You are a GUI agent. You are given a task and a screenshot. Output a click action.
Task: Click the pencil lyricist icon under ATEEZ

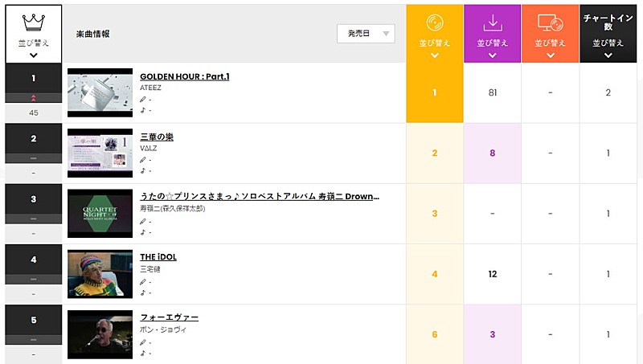[x=143, y=100]
